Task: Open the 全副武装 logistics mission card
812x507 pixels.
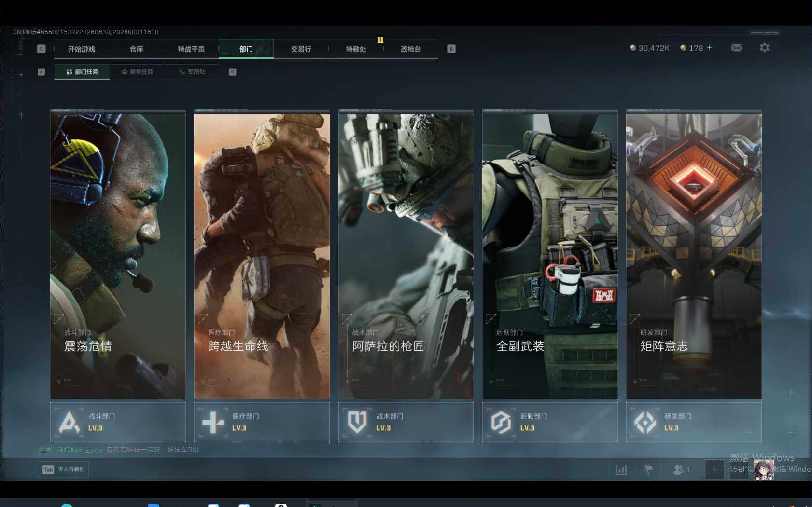Action: 550,255
